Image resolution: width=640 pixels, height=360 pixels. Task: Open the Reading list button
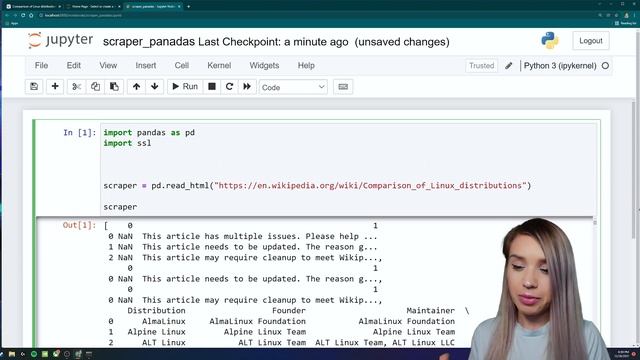click(x=625, y=23)
